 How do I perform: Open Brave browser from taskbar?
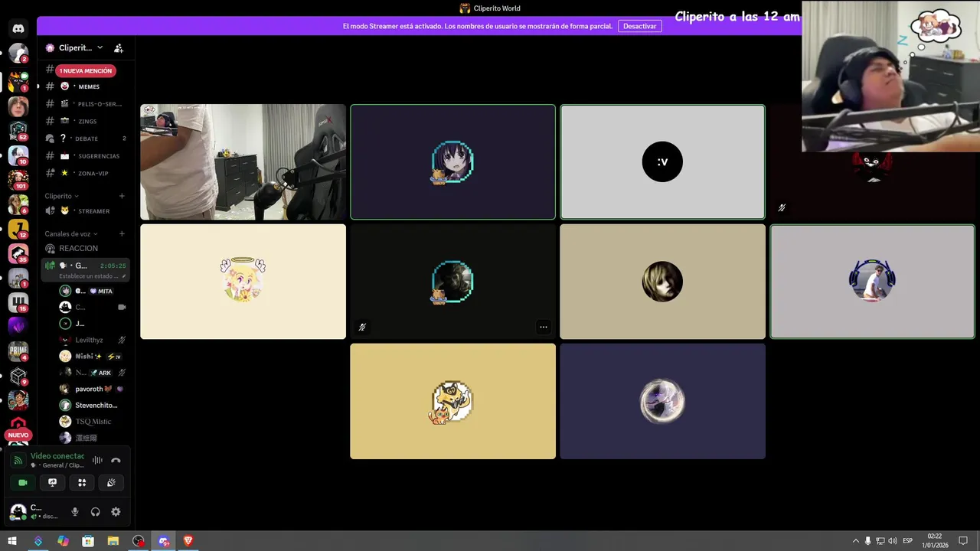click(x=188, y=541)
